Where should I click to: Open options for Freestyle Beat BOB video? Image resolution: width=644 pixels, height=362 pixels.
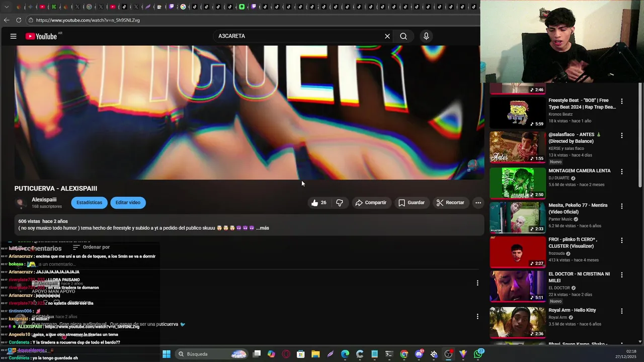pos(622,101)
